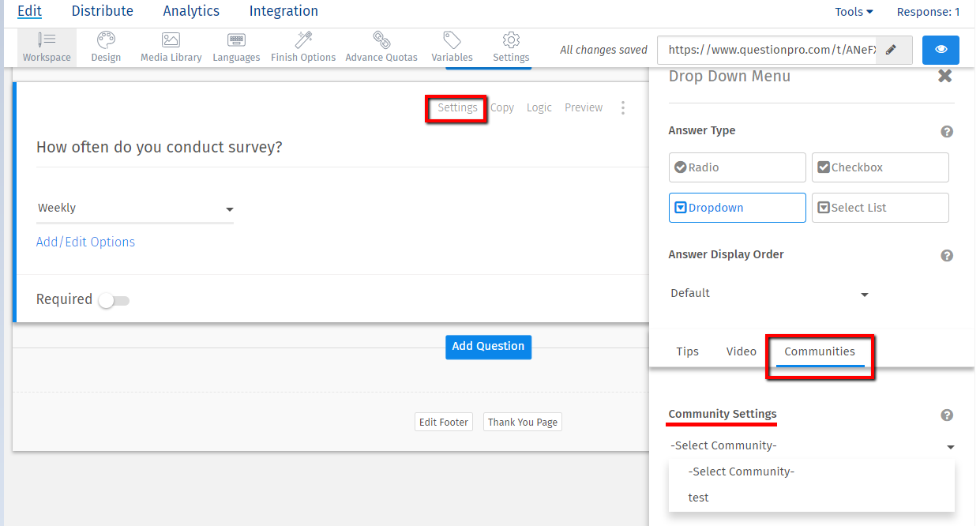The width and height of the screenshot is (980, 526).
Task: Click the Thank You Page button
Action: click(522, 422)
